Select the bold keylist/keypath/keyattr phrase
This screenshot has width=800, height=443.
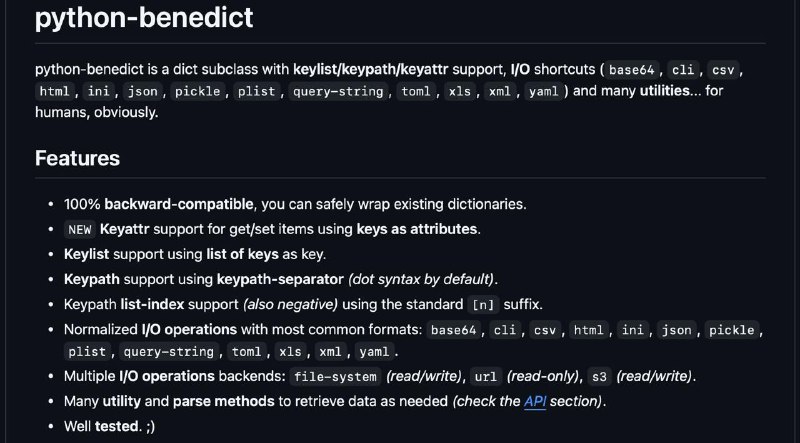(x=371, y=69)
